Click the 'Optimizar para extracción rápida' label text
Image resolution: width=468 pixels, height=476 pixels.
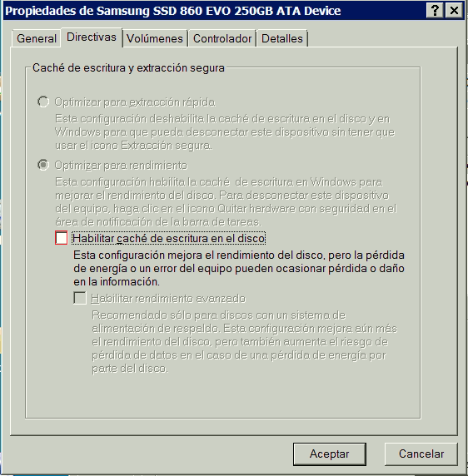click(135, 102)
